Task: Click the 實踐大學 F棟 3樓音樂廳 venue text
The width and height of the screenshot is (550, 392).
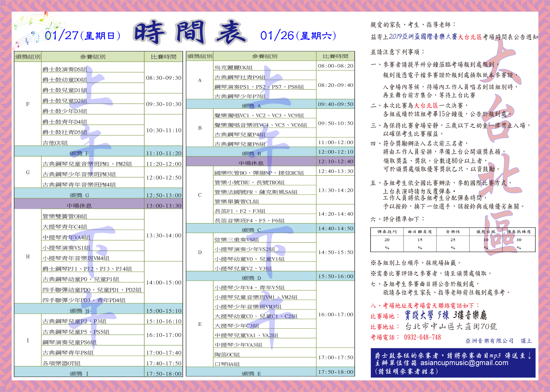Action: [446, 315]
